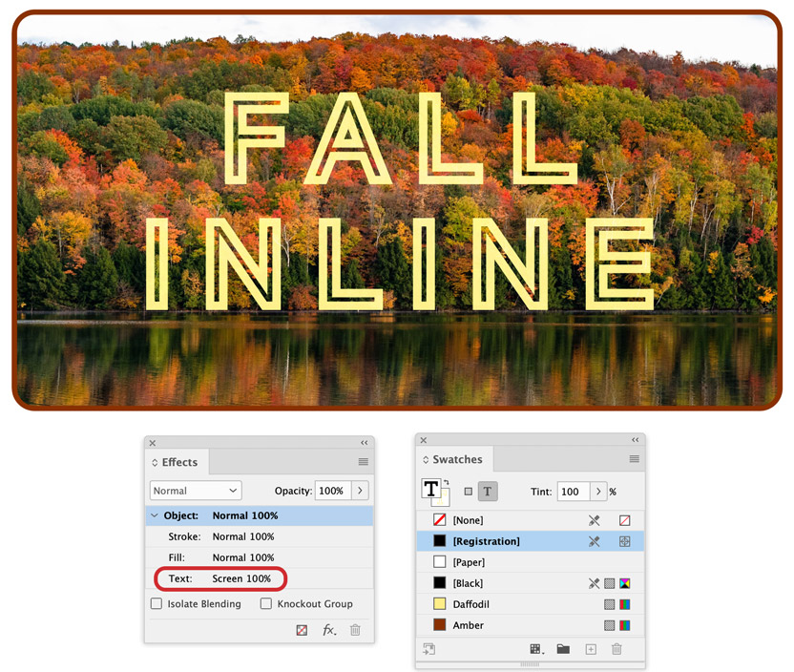Click the none color-type icon on [None] row
This screenshot has width=794, height=672.
625,520
